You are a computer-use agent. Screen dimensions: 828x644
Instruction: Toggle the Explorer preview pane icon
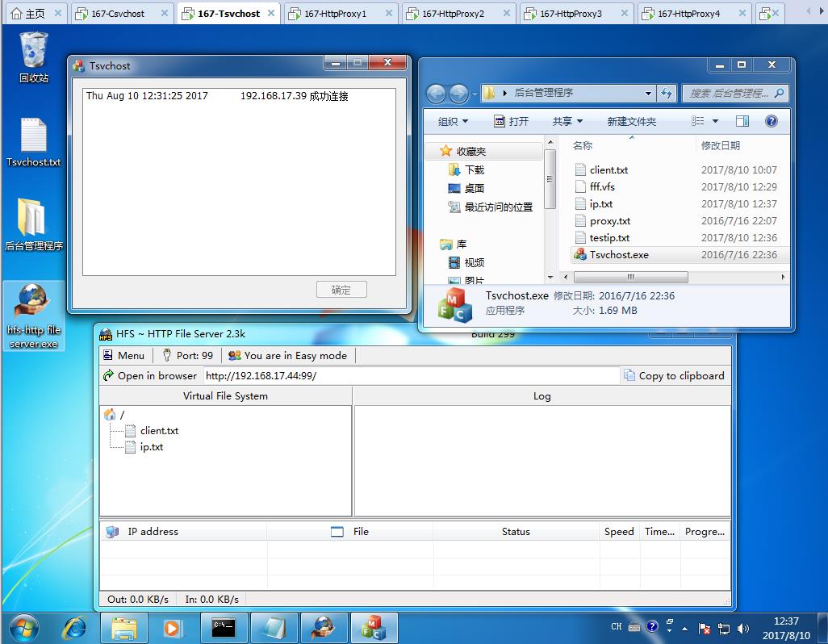point(742,121)
